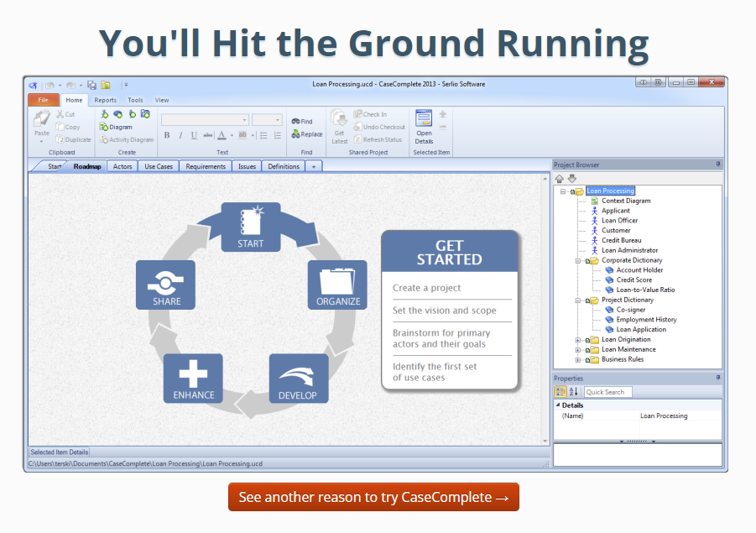Expand the Business Rules folder
The width and height of the screenshot is (756, 533).
click(x=577, y=360)
